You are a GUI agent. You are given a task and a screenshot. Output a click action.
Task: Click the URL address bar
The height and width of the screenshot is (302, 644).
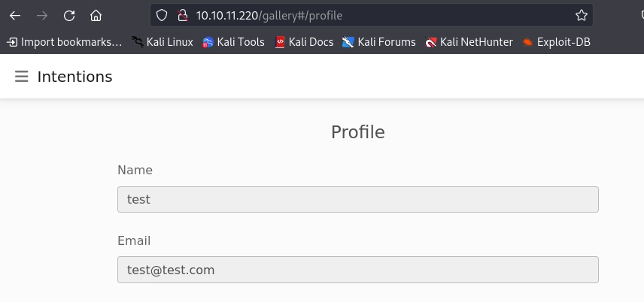[376, 15]
